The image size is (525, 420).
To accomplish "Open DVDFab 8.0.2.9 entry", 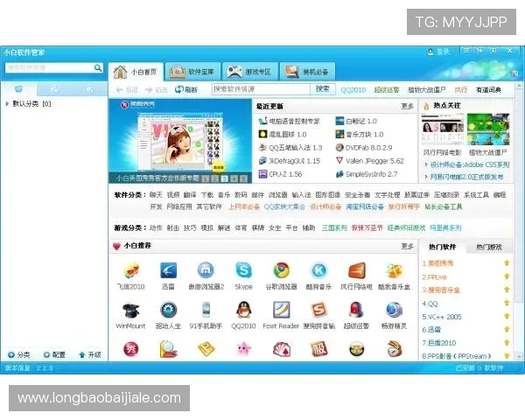I will click(364, 148).
